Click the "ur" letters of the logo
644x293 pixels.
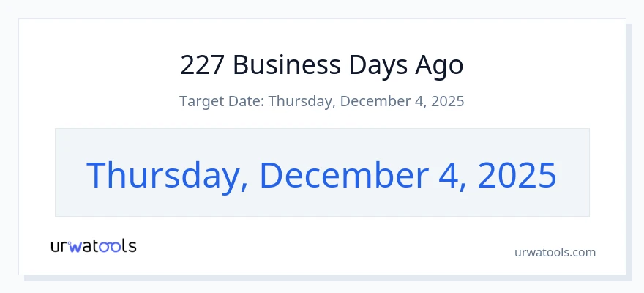coord(59,248)
